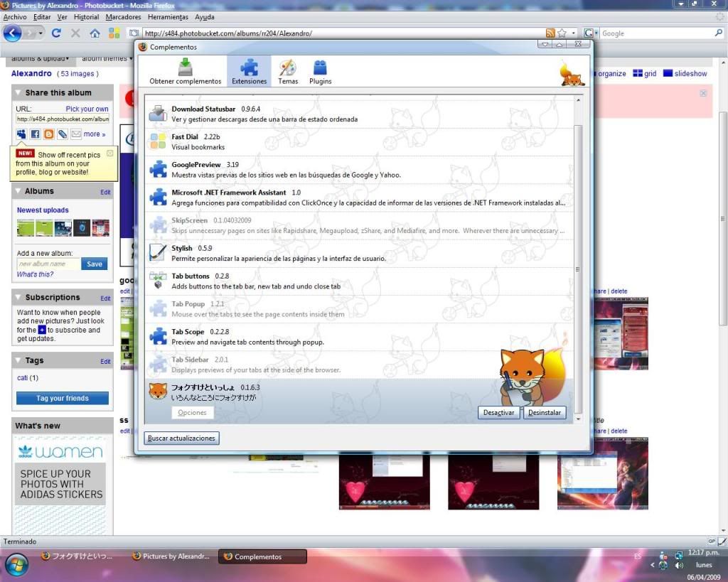Switch to grid view on Photobucket
This screenshot has width=728, height=582.
(644, 73)
